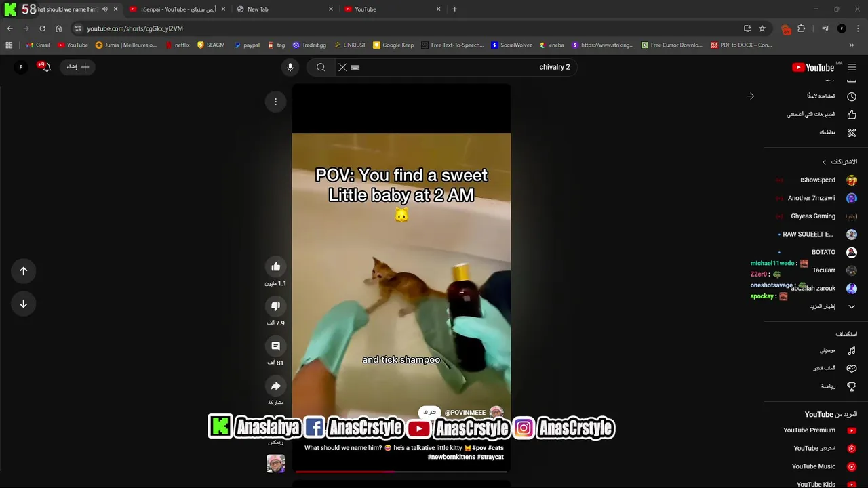This screenshot has height=488, width=868.
Task: Open the browser extensions puzzle menu
Action: (x=802, y=28)
